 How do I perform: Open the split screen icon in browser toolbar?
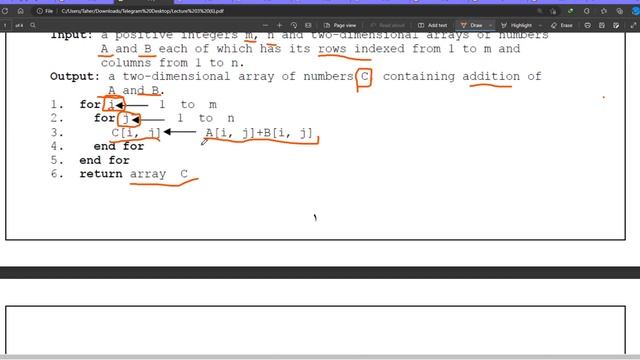click(x=587, y=11)
